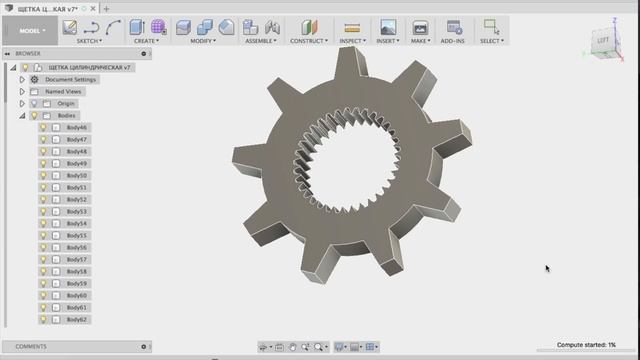Image resolution: width=640 pixels, height=360 pixels.
Task: Click the Select tool icon
Action: (x=491, y=27)
